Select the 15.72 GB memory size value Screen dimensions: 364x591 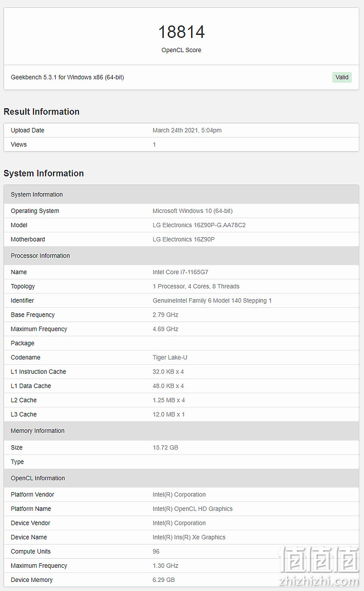165,448
